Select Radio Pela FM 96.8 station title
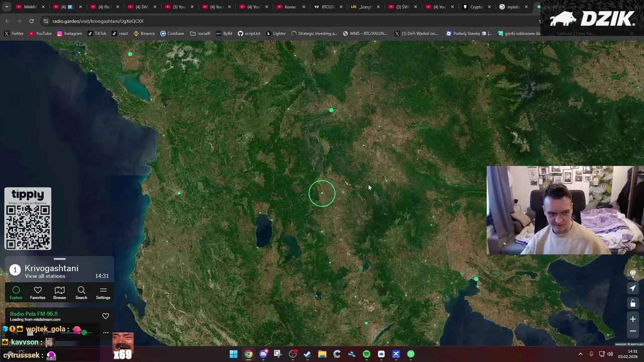Viewport: 644px width, 362px height. click(34, 314)
